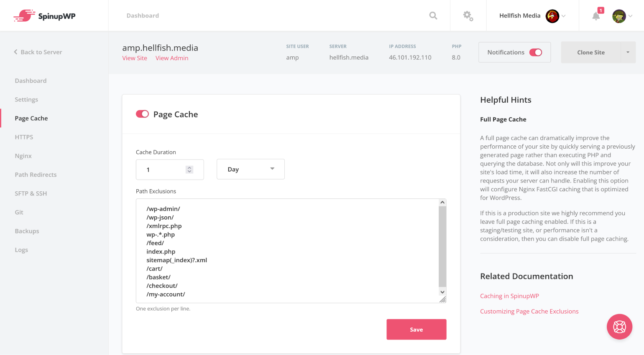The image size is (644, 355).
Task: Disable the Page Cache toggle
Action: [x=142, y=114]
